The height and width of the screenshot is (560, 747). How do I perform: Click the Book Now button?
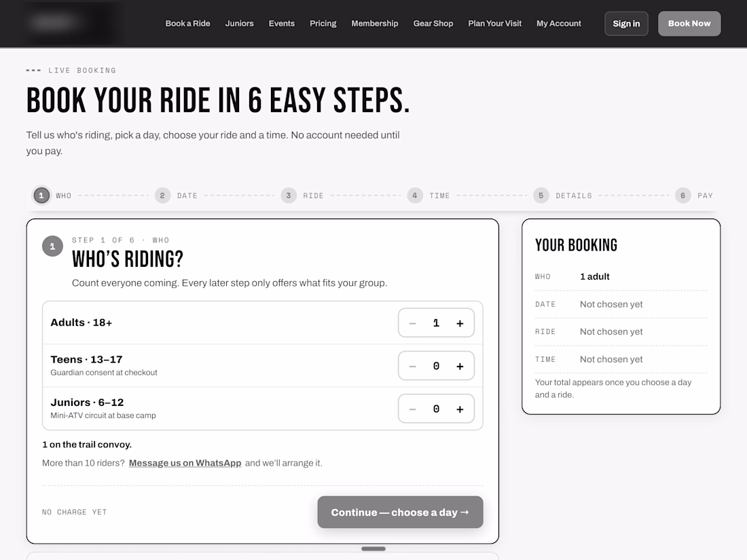[689, 23]
